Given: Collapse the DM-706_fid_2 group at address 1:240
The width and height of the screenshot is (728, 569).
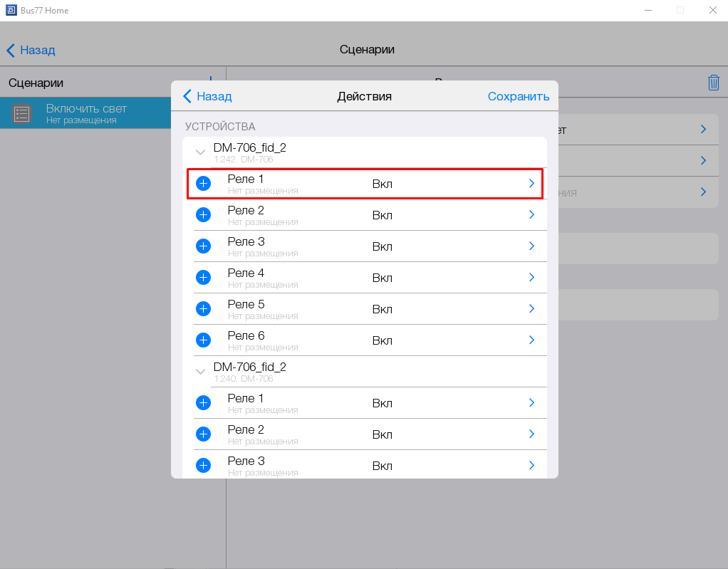Looking at the screenshot, I should coord(200,372).
